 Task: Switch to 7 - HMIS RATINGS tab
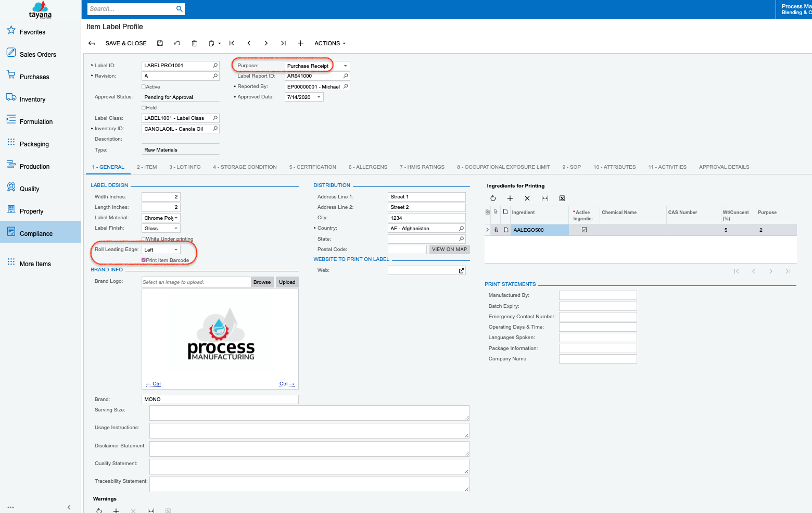pos(422,167)
